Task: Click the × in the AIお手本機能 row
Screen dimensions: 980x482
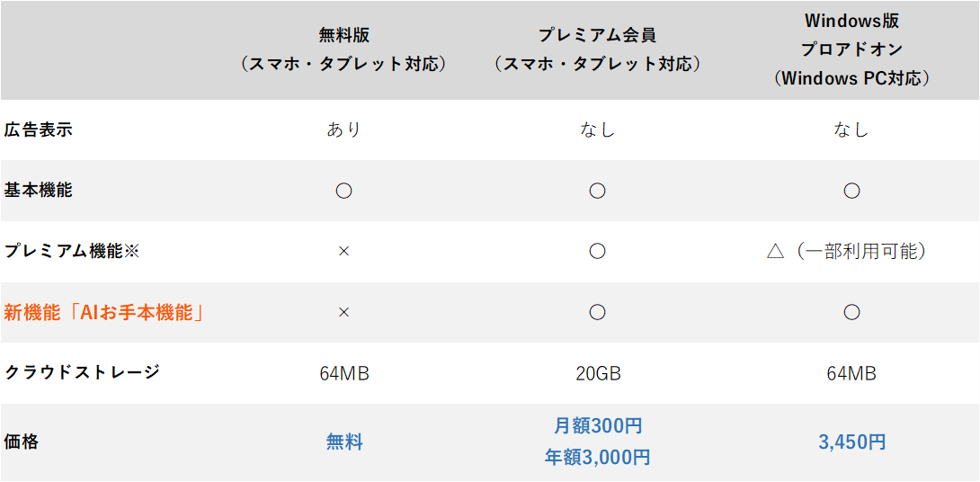Action: point(343,313)
